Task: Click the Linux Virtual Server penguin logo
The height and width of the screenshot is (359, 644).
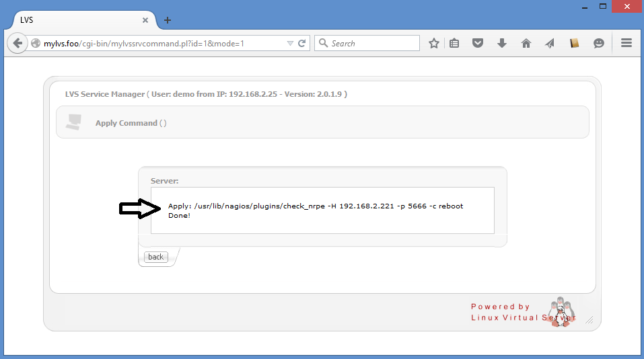Action: click(x=560, y=311)
